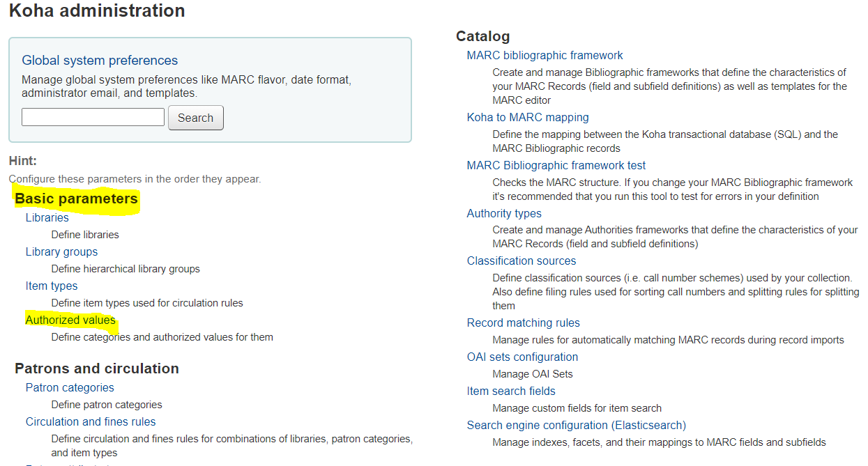Image resolution: width=868 pixels, height=466 pixels.
Task: Go to Patron categories
Action: [70, 388]
